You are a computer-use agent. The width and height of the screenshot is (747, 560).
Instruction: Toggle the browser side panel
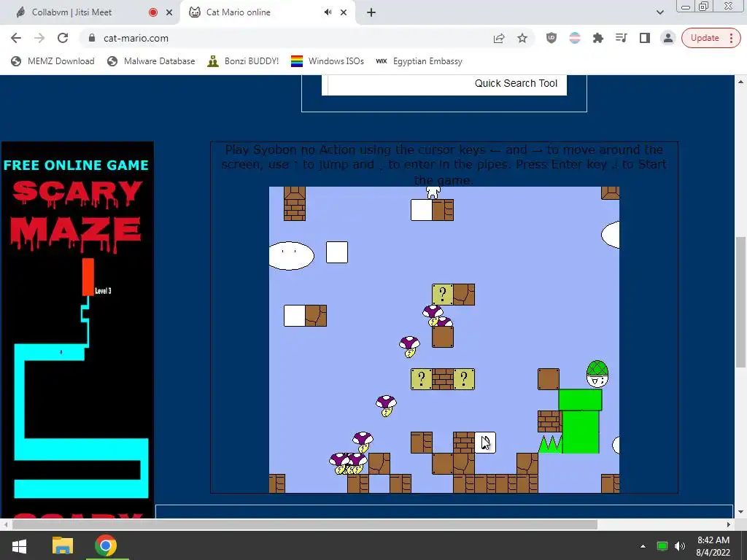click(x=645, y=38)
